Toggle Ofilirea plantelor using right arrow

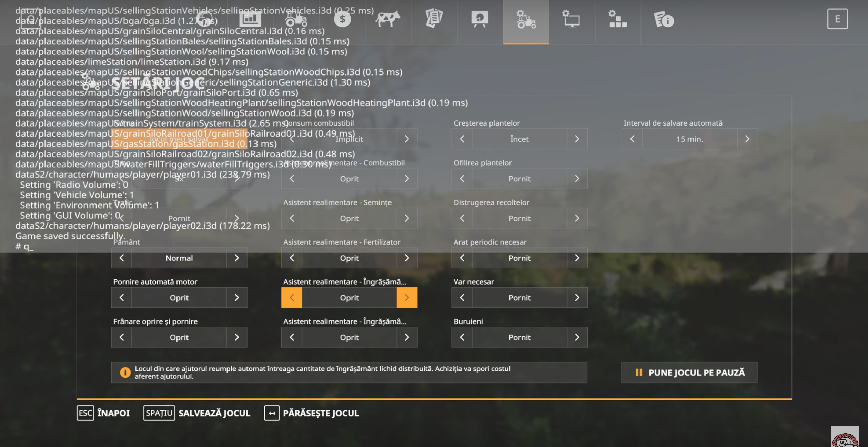point(577,178)
